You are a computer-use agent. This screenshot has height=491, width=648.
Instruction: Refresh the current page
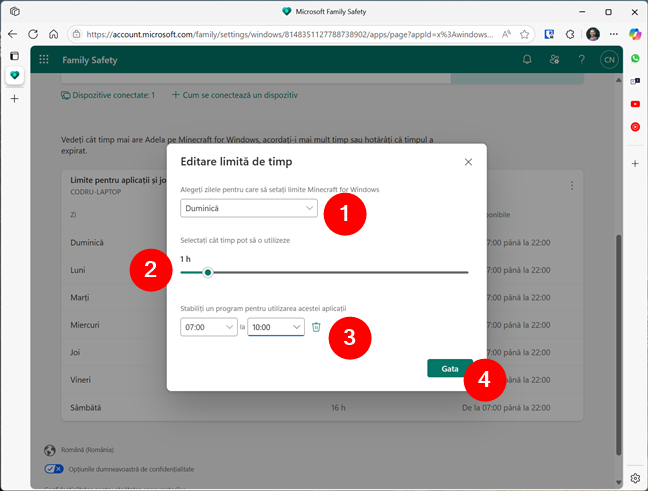(33, 34)
